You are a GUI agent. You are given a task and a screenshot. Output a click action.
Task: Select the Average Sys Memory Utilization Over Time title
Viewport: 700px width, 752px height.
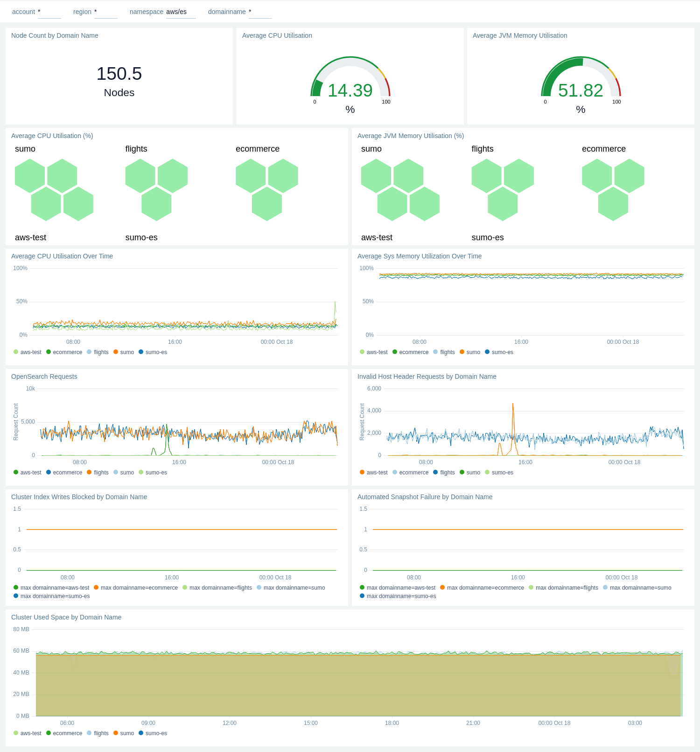[x=420, y=256]
